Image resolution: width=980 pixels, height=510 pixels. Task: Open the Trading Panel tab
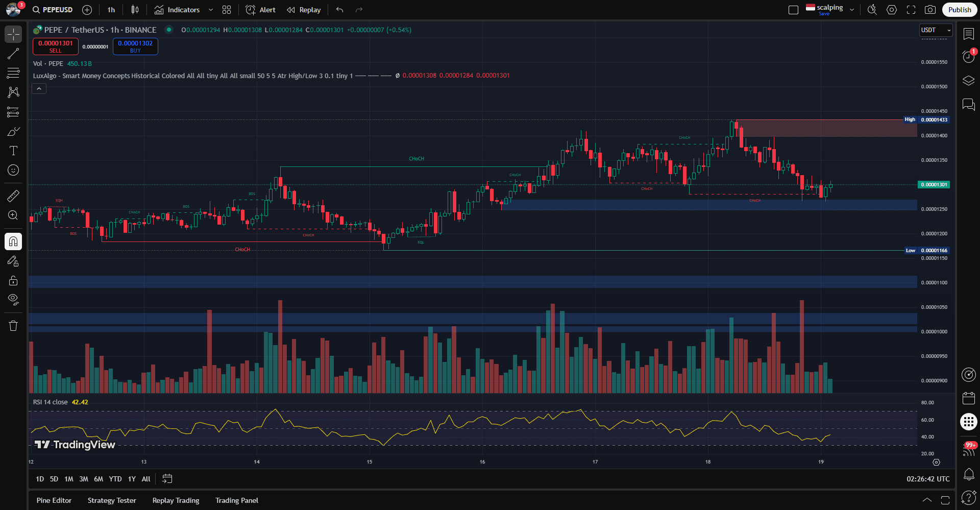click(237, 500)
